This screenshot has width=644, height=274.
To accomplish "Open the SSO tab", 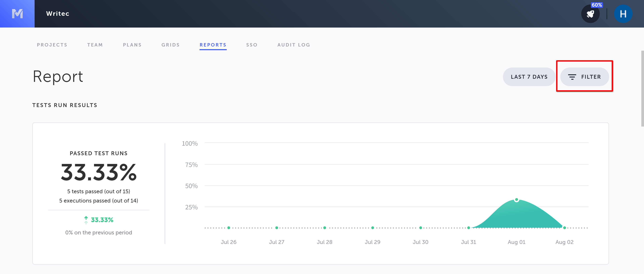I will tap(252, 45).
